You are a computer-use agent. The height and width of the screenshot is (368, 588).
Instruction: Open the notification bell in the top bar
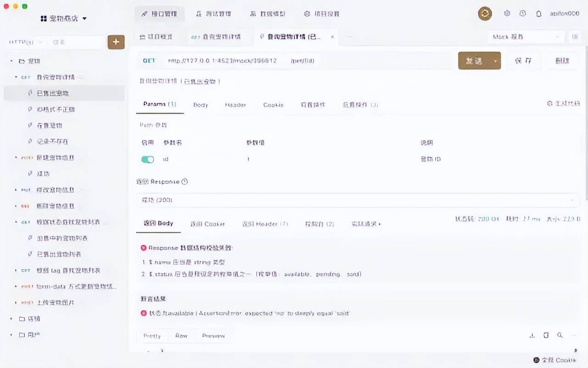pyautogui.click(x=538, y=14)
